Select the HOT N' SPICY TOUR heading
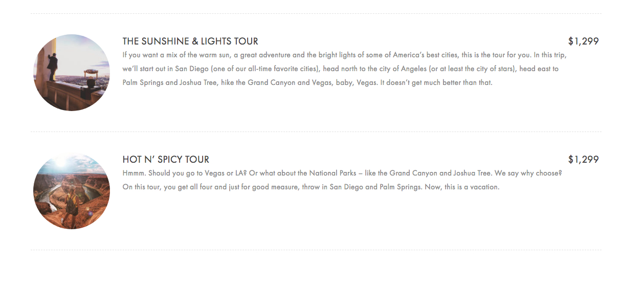 coord(166,160)
